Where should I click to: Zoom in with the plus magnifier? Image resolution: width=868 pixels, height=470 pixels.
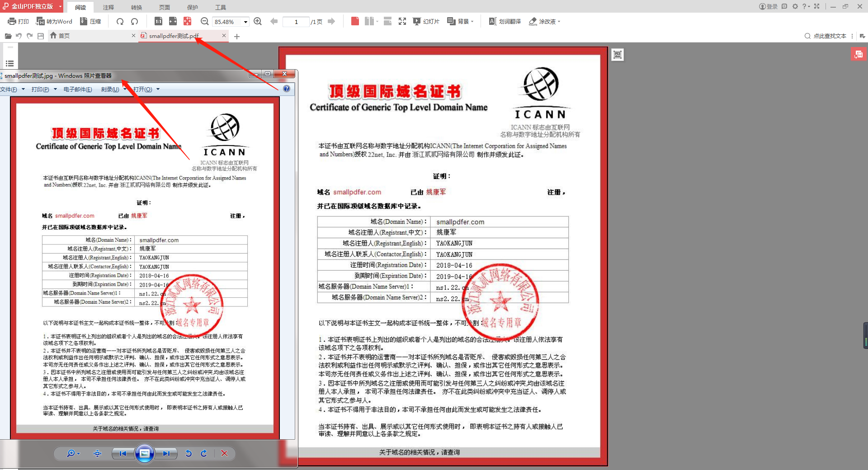click(258, 21)
